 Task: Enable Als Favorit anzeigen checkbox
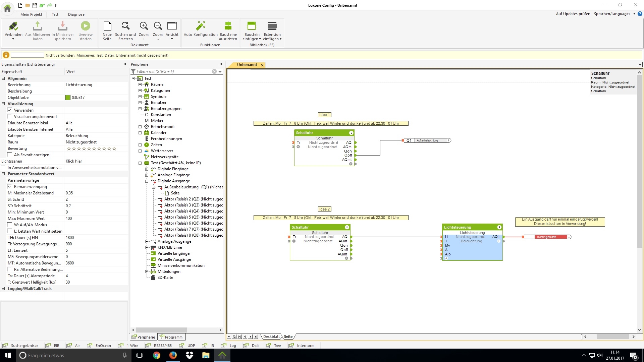click(x=10, y=155)
